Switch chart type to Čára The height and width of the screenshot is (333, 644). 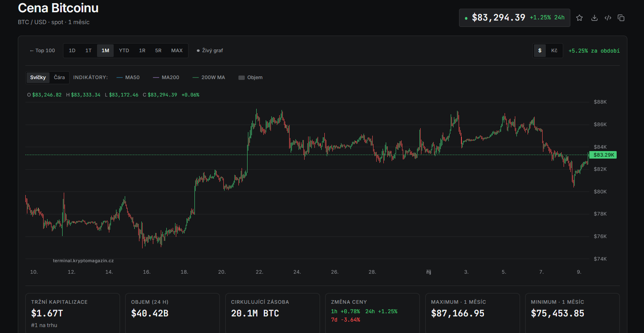[x=59, y=78]
